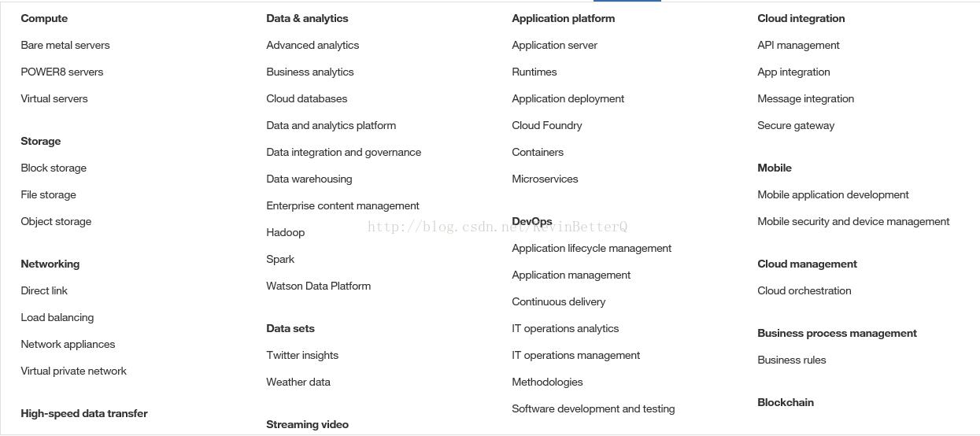Open the Secure gateway link

796,125
